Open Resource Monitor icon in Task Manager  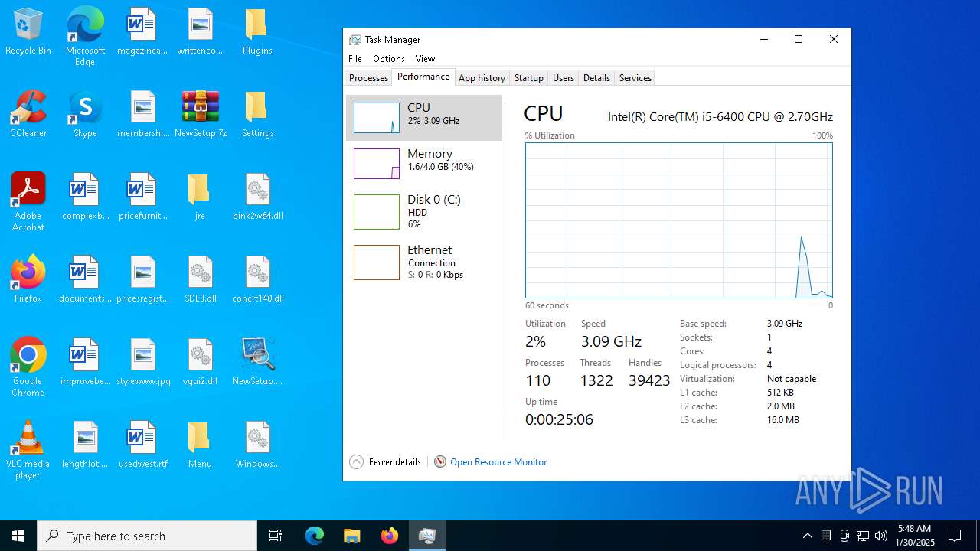click(x=440, y=461)
